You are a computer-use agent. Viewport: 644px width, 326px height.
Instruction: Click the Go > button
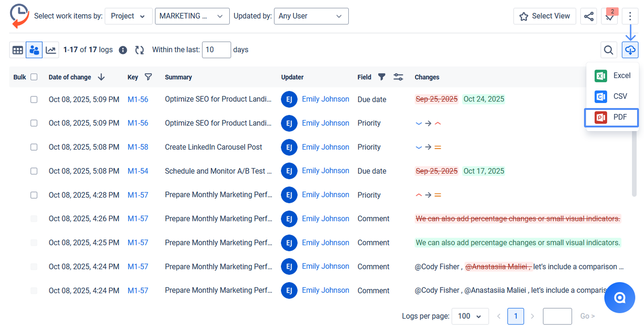pyautogui.click(x=587, y=316)
